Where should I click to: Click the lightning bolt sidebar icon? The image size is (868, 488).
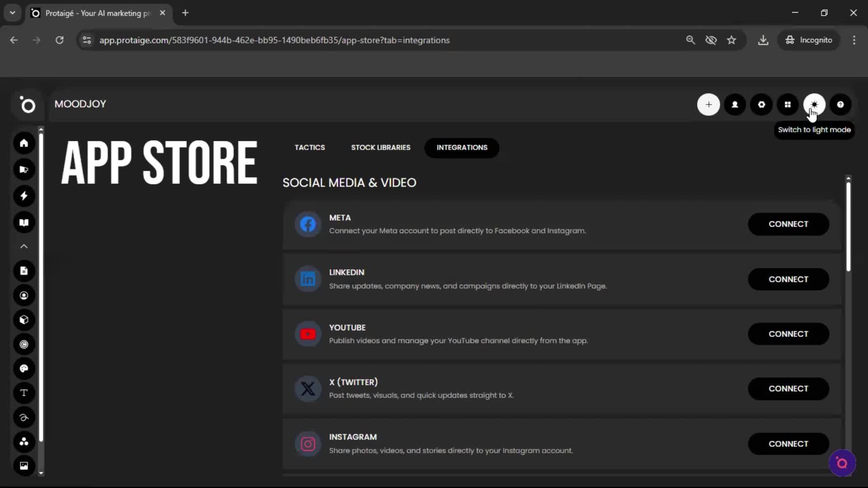point(24,196)
